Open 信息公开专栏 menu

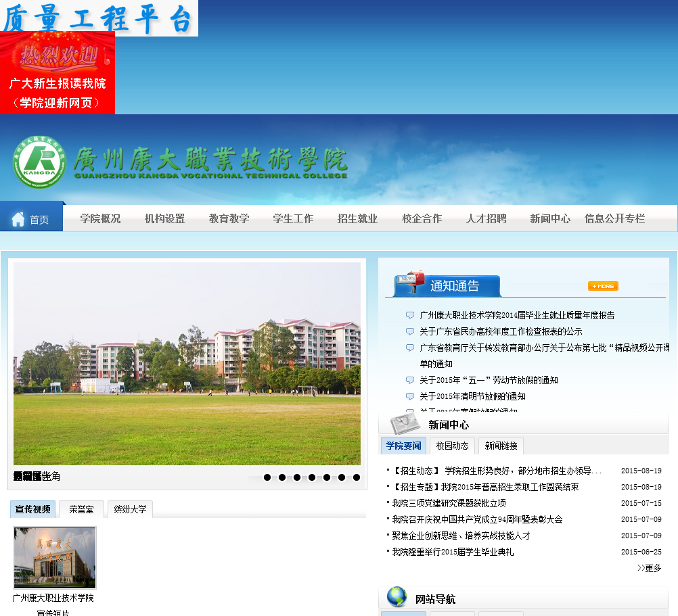coord(615,218)
